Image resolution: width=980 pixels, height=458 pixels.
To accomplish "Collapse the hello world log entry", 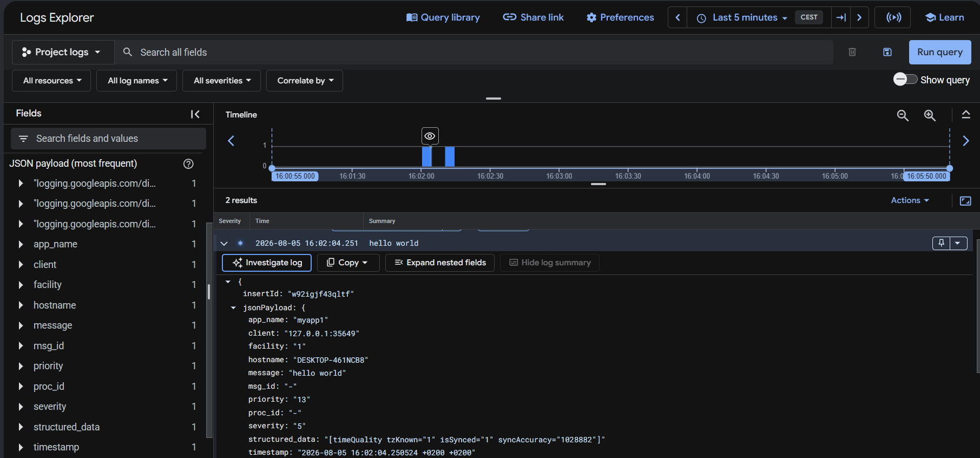I will (224, 244).
